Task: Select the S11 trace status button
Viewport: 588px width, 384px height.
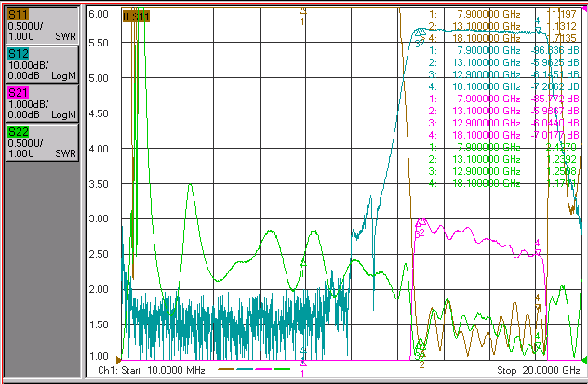Action: (x=42, y=25)
